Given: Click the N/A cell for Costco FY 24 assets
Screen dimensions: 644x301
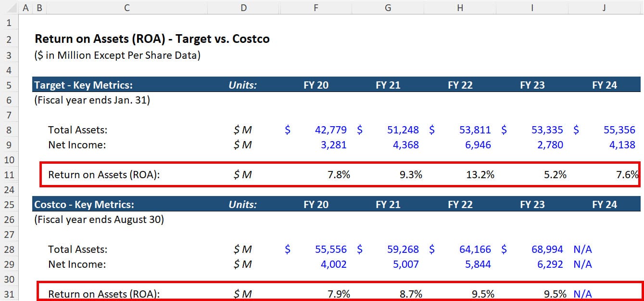Looking at the screenshot, I should [x=582, y=249].
